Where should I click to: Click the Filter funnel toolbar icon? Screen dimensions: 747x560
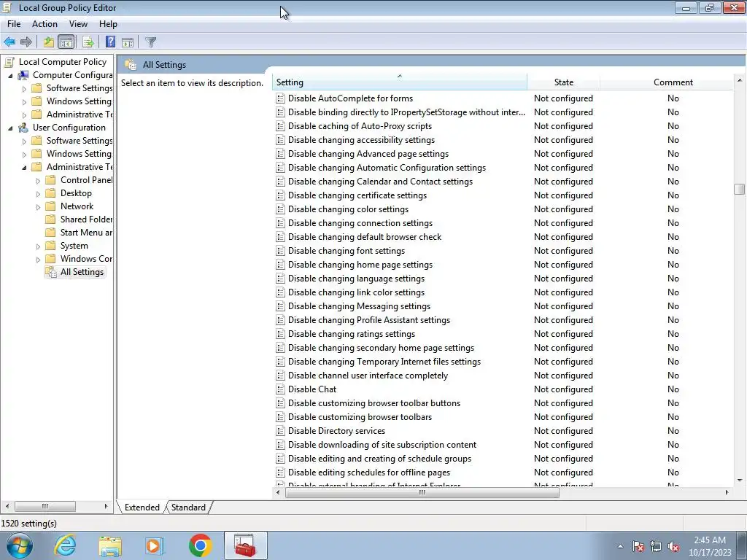click(150, 42)
